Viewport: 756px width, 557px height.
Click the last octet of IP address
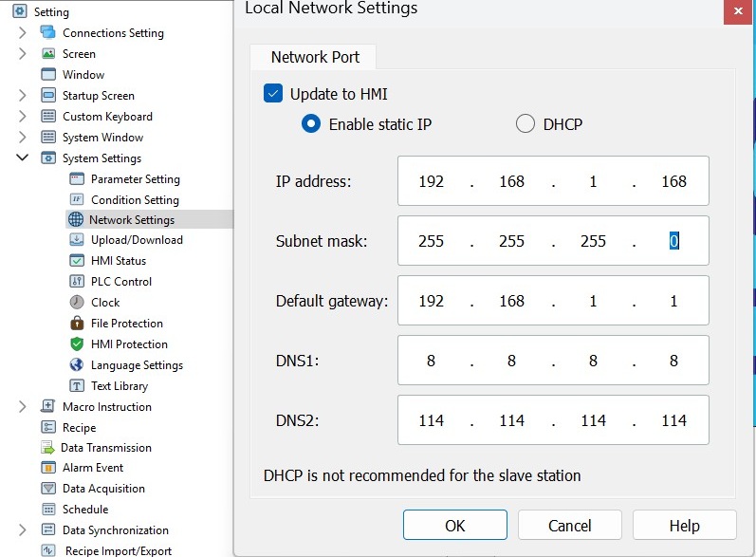coord(673,181)
